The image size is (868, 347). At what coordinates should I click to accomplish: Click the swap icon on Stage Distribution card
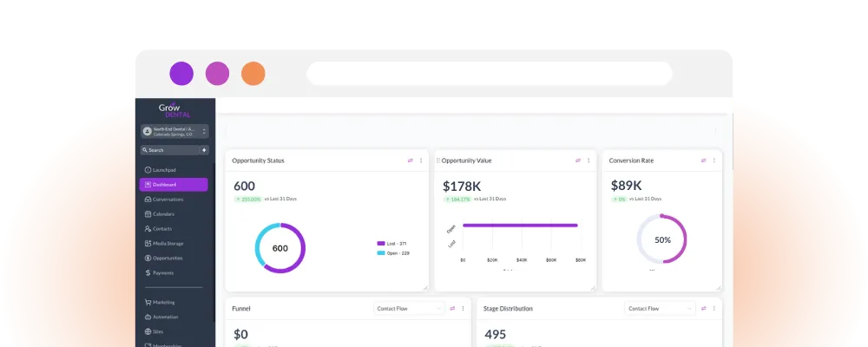(x=704, y=308)
